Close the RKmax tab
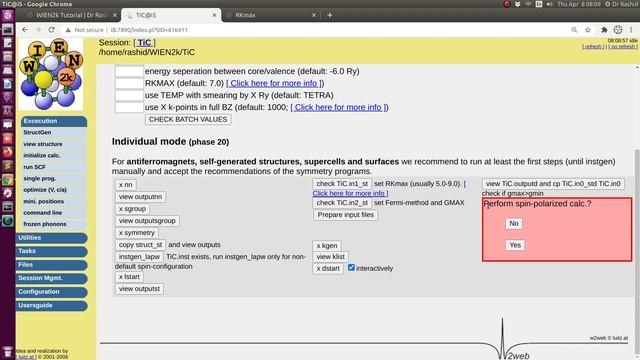640x360 pixels. pos(314,15)
